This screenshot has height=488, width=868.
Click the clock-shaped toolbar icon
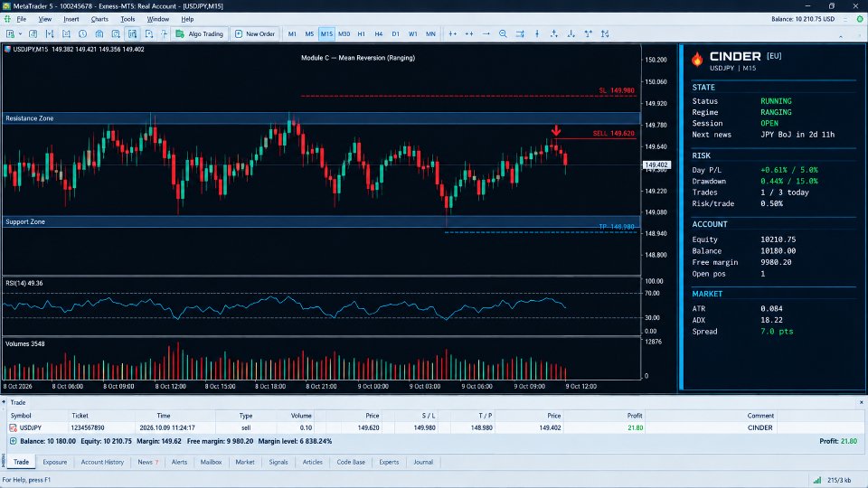[82, 33]
